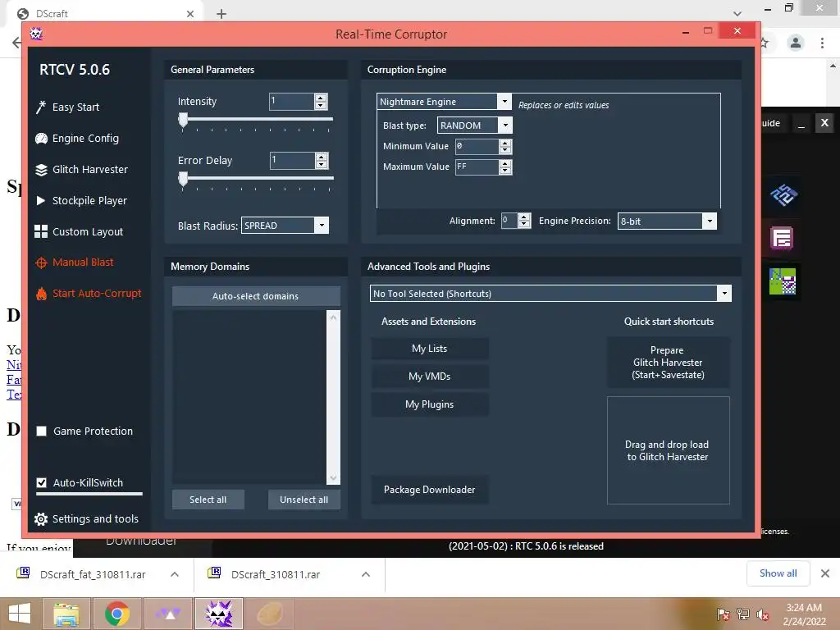Open a new Chrome tab
The width and height of the screenshot is (840, 630).
point(221,13)
